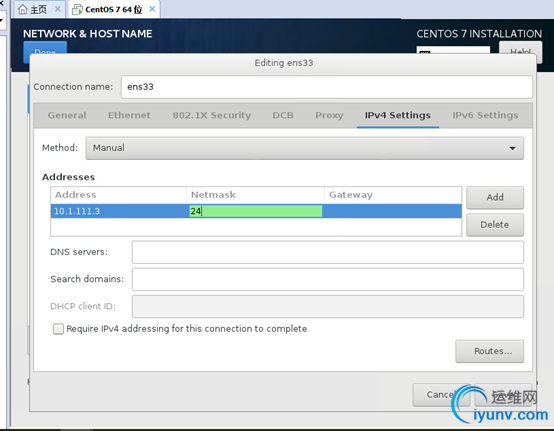The height and width of the screenshot is (431, 554).
Task: Select the IPv4 Settings tab
Action: 397,115
